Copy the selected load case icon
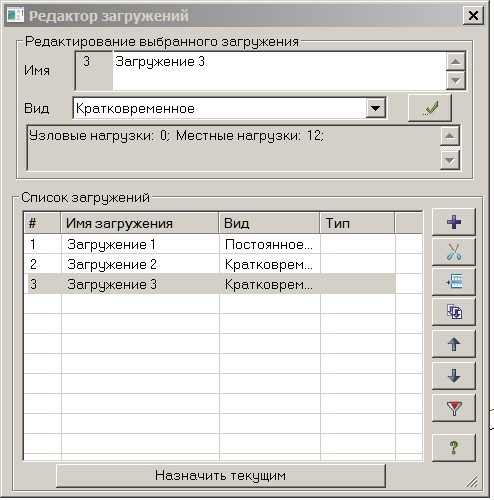Screen dimensions: 494x500 [x=453, y=312]
